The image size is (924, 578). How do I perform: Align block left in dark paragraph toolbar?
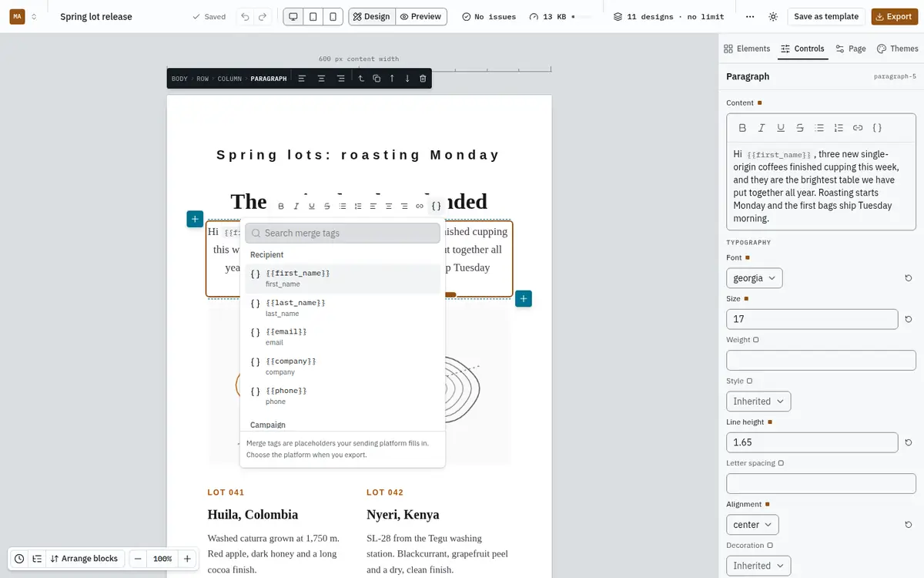point(302,79)
